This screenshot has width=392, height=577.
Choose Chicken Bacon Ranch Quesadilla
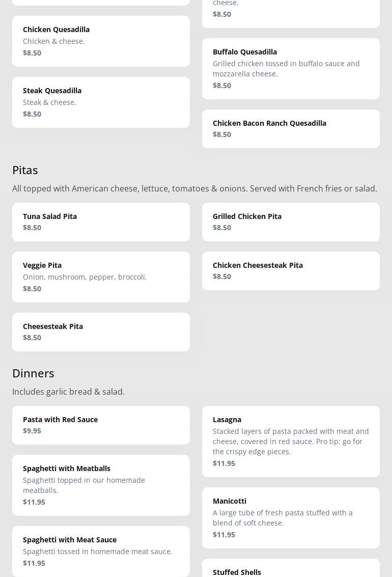coord(291,129)
